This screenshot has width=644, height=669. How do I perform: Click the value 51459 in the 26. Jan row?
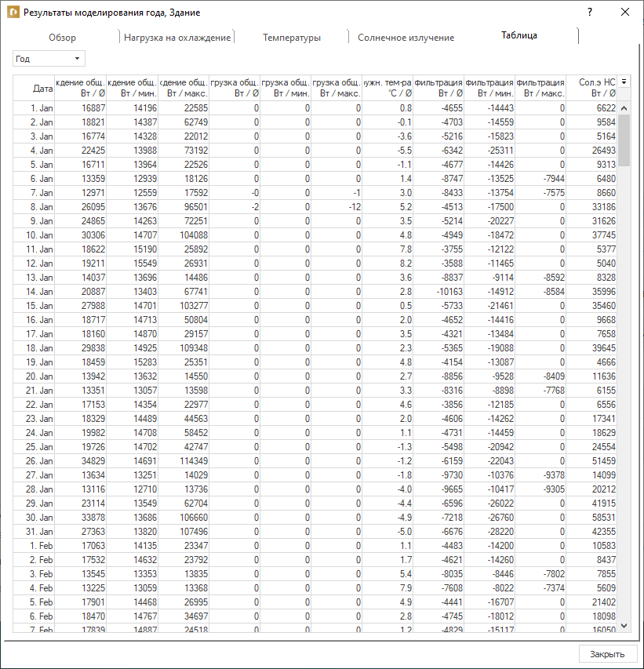pos(604,461)
